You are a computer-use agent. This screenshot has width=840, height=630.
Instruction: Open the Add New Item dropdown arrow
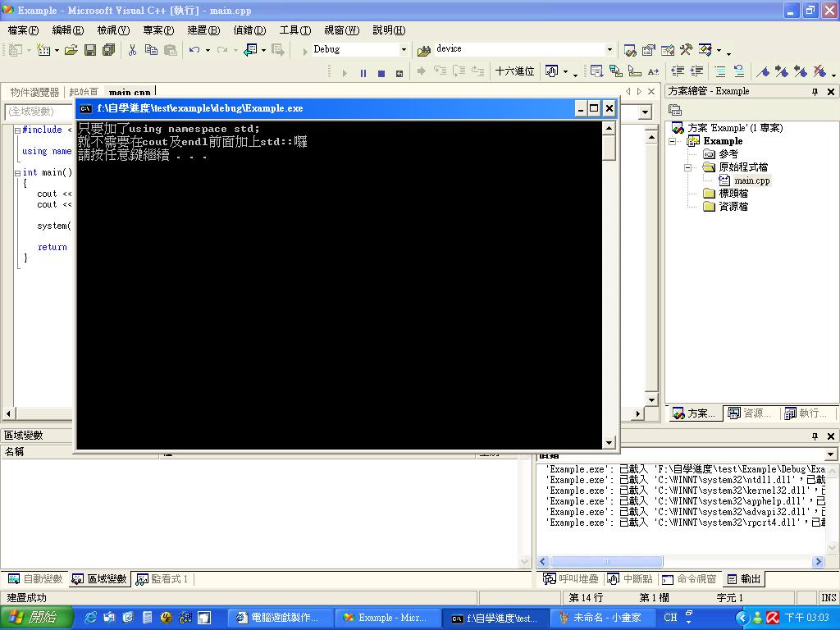point(57,50)
